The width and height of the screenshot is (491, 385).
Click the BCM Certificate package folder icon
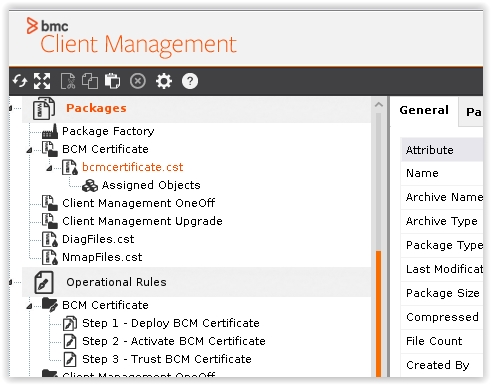pos(50,149)
